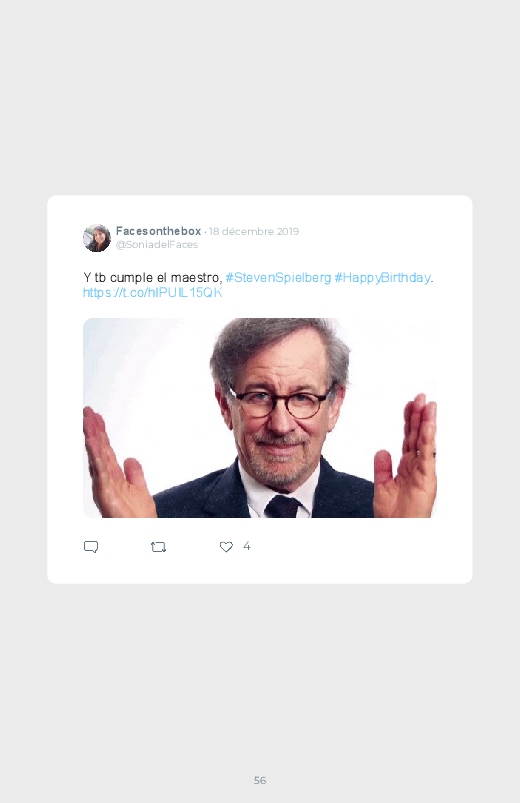Click the dark necktie in the photo
Image resolution: width=520 pixels, height=803 pixels.
pos(282,506)
